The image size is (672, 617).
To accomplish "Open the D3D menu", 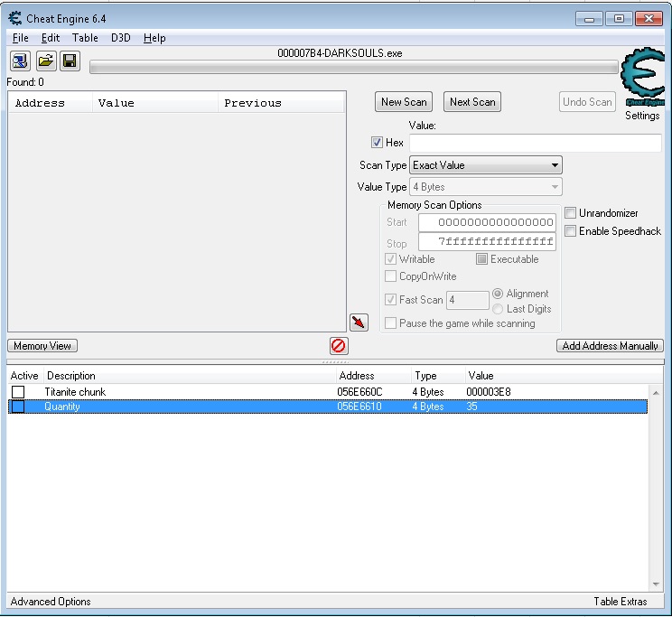I will 121,38.
